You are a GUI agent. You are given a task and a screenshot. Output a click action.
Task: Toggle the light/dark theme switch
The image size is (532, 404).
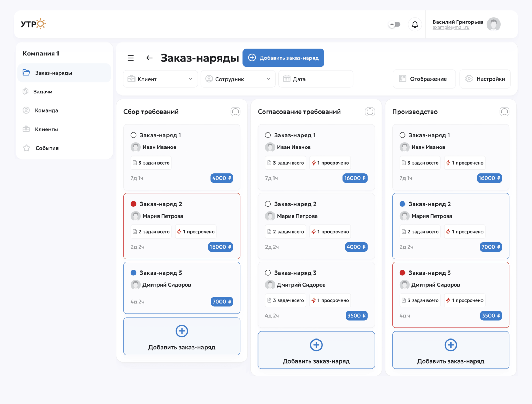click(395, 24)
